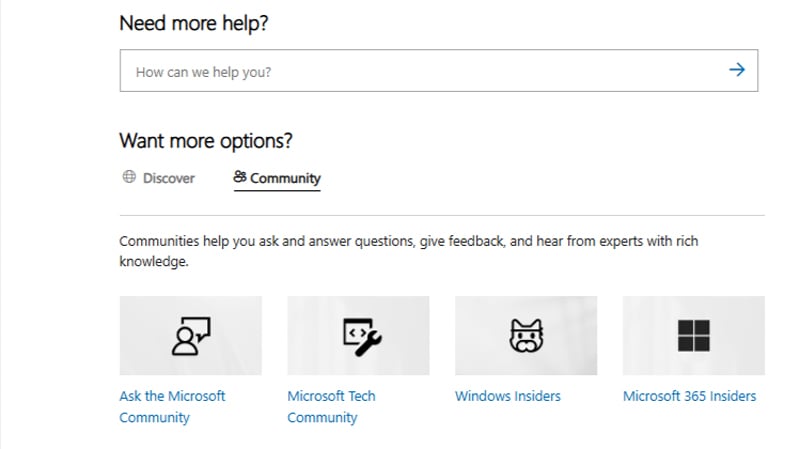Focus the "How can we help you?" search field

coord(420,72)
